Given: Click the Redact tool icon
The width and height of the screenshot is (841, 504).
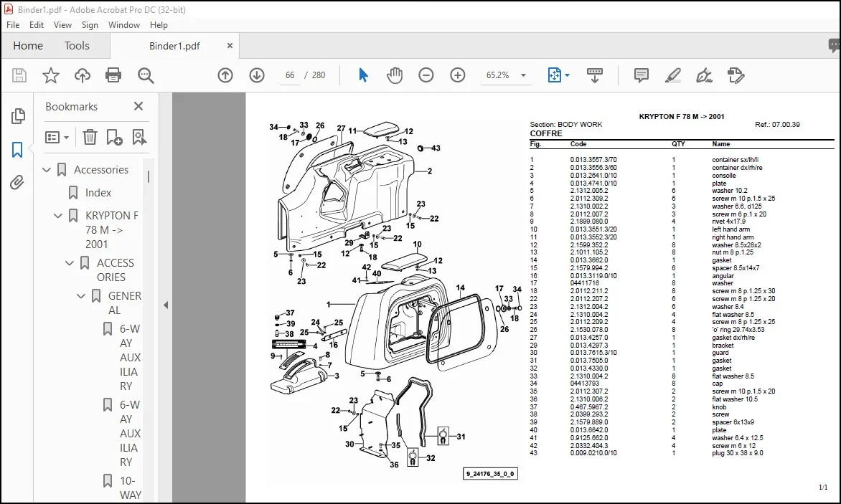Looking at the screenshot, I should 736,75.
